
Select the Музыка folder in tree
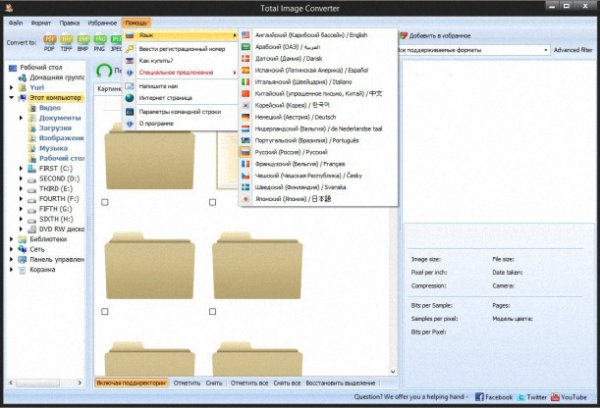coord(53,148)
